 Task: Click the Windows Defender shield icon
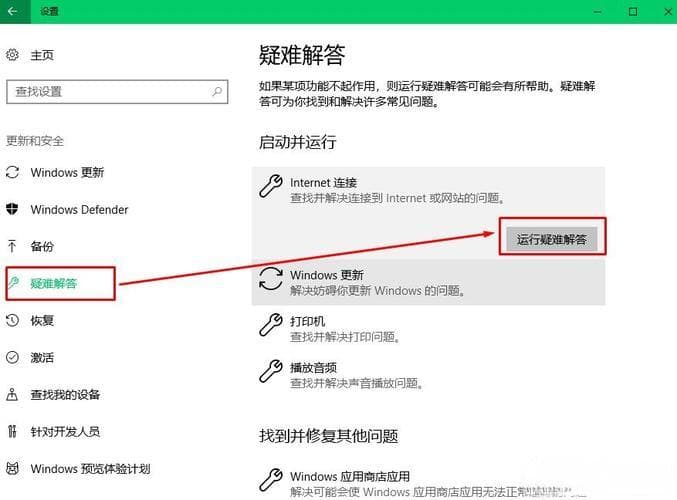tap(12, 209)
